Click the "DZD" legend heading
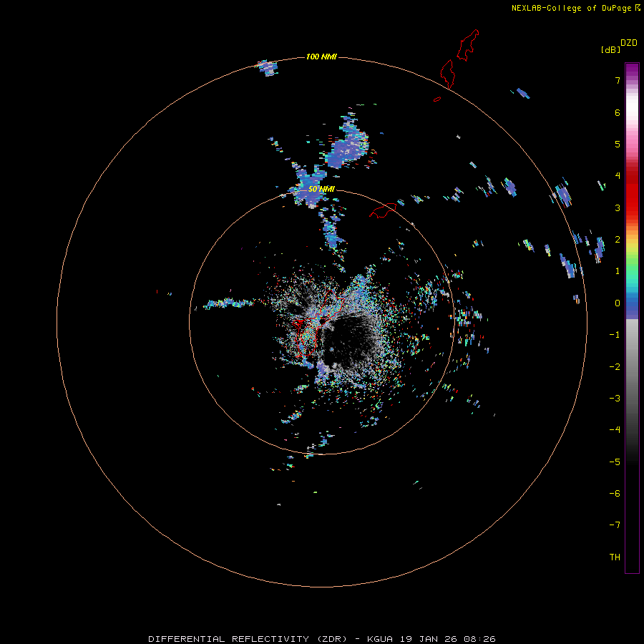Screen dimensions: 644x644 click(x=629, y=43)
